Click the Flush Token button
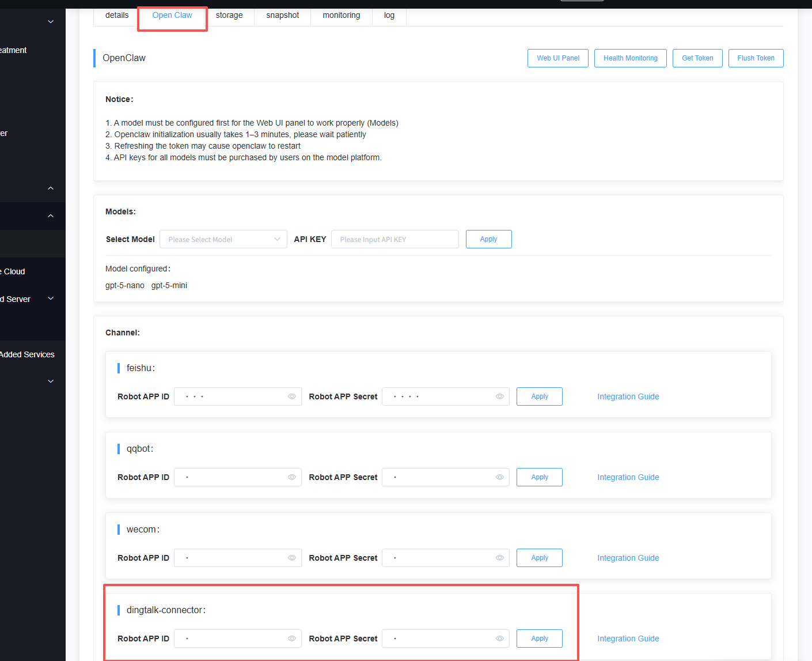Image resolution: width=812 pixels, height=661 pixels. tap(756, 58)
